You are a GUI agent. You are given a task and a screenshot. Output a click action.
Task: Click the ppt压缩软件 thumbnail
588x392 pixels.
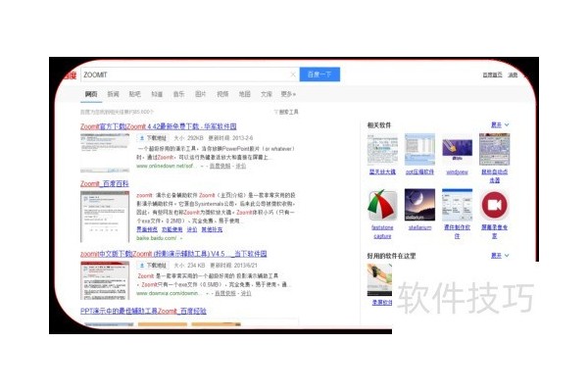pyautogui.click(x=419, y=149)
